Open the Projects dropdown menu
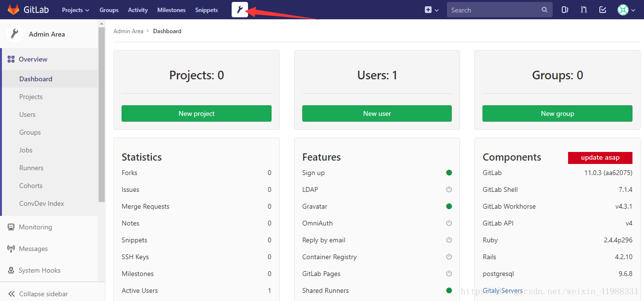644x301 pixels. [x=75, y=10]
